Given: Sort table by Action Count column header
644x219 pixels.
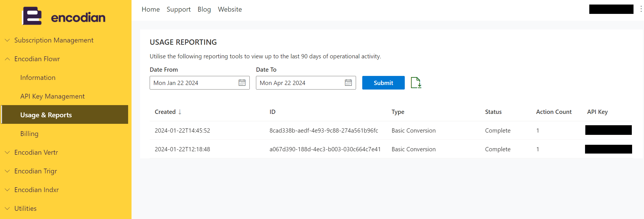Looking at the screenshot, I should click(554, 112).
